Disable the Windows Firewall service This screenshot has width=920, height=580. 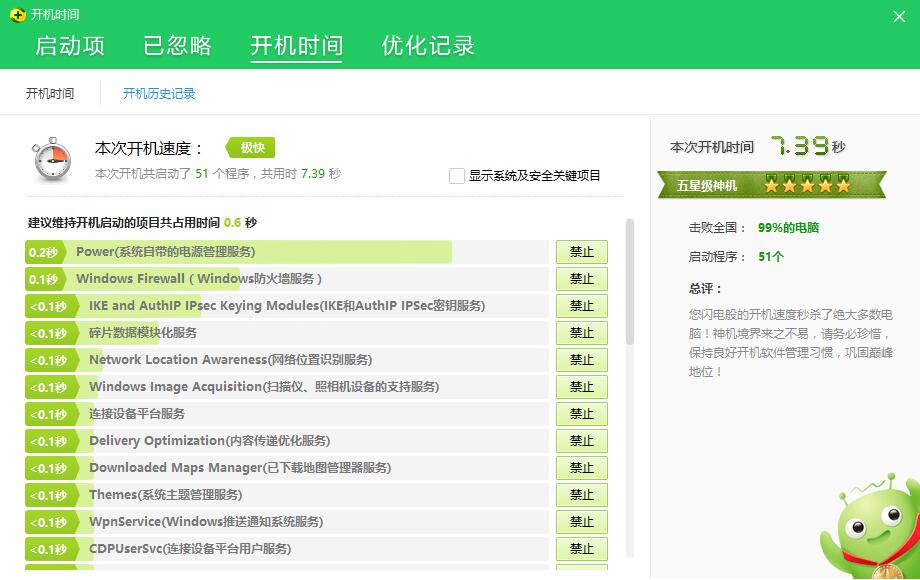pos(581,279)
